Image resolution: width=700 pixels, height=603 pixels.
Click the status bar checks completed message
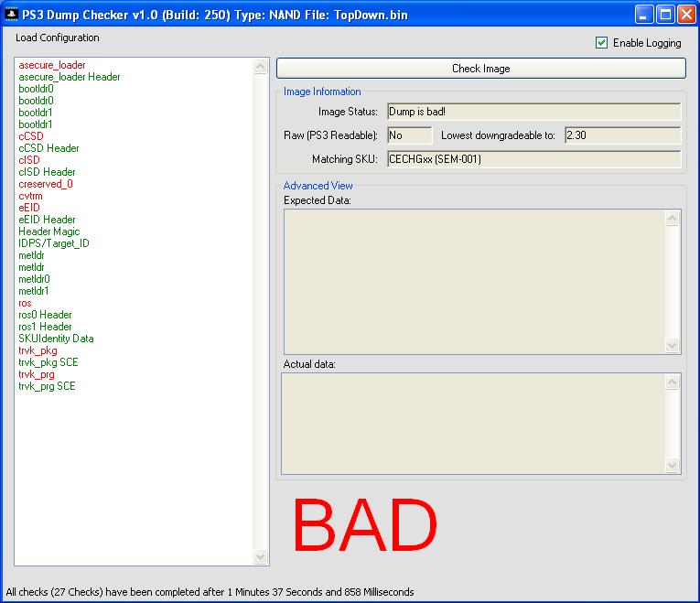[x=210, y=592]
